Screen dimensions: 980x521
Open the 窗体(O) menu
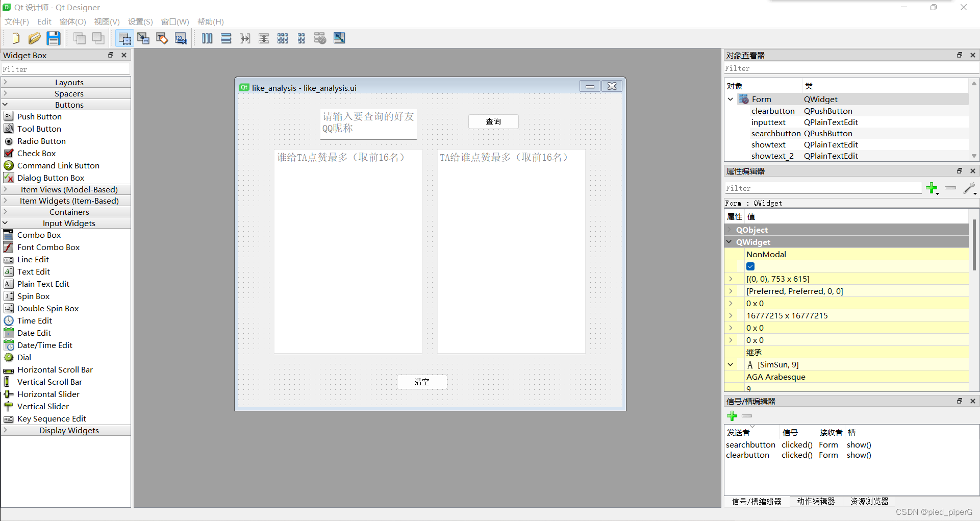[x=73, y=21]
